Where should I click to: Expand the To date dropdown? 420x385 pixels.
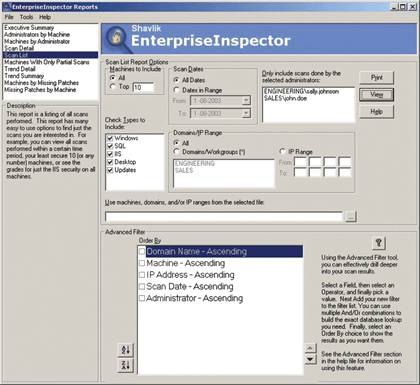pos(246,113)
